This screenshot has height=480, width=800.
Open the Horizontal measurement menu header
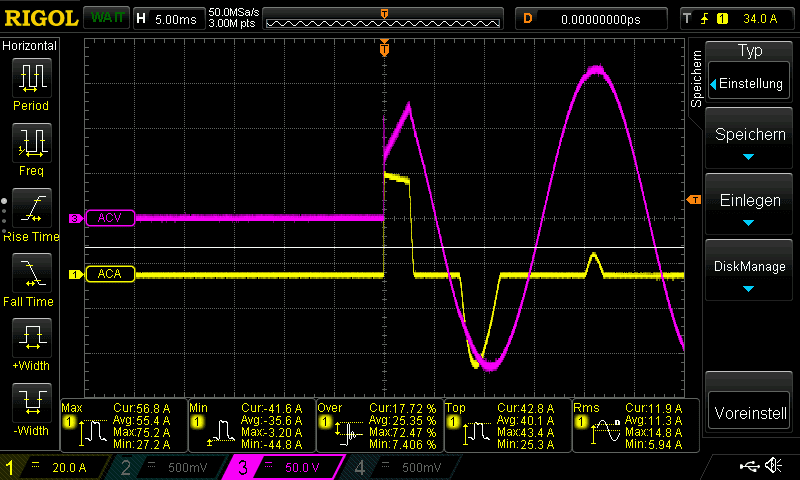click(x=30, y=46)
